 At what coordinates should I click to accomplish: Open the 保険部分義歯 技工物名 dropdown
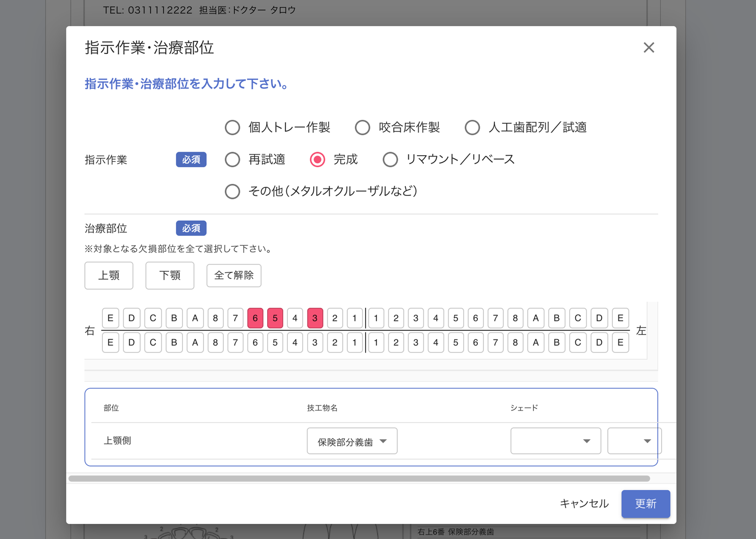[352, 441]
